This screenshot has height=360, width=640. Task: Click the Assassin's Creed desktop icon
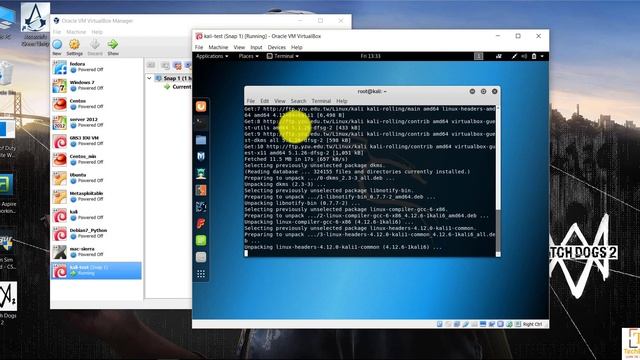[36, 24]
